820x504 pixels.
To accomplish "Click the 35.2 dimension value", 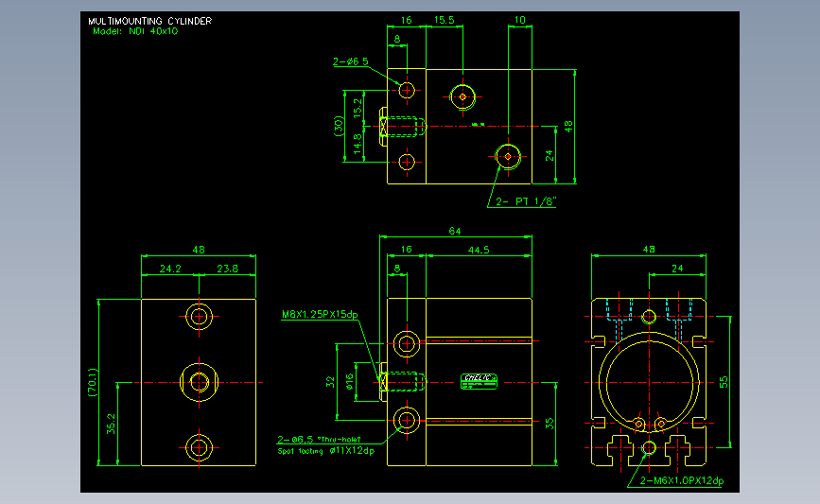I will [111, 424].
